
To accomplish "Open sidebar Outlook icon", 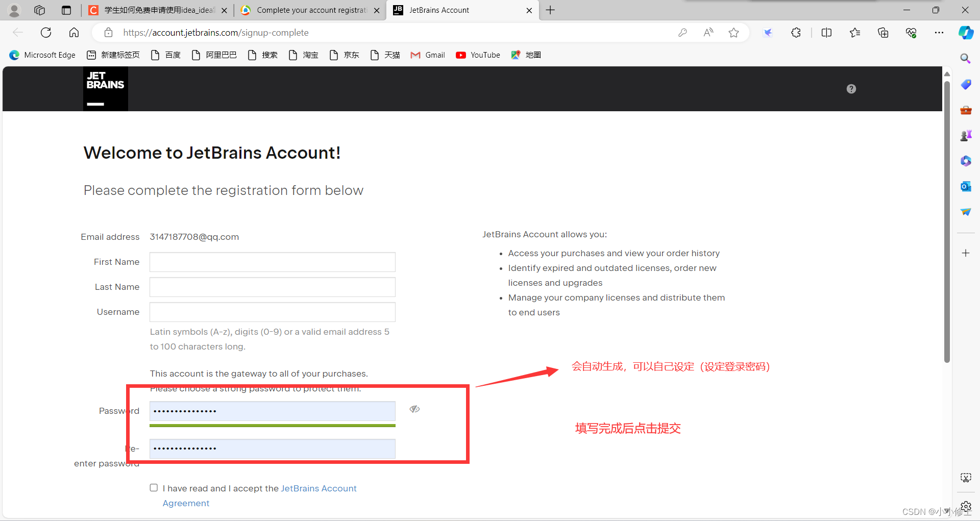I will [966, 186].
